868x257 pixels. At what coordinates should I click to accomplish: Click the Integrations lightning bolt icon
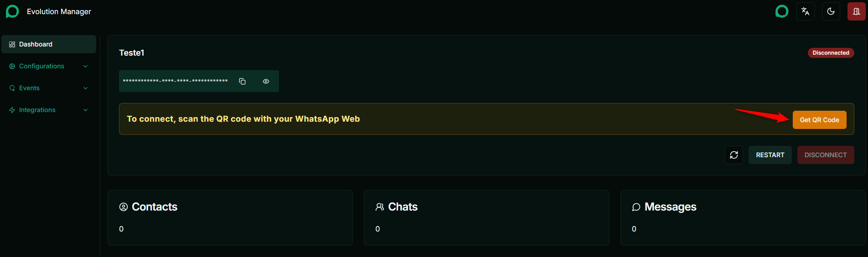point(12,110)
